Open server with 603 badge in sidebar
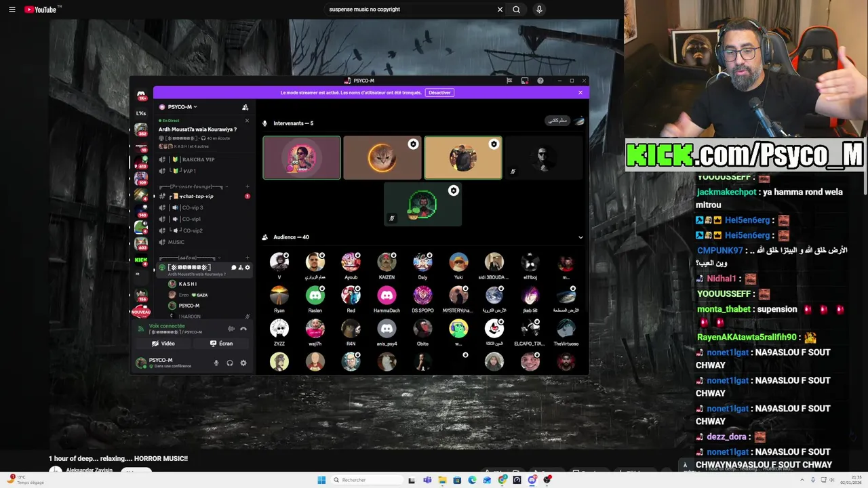Viewport: 868px width, 488px height. point(141,243)
